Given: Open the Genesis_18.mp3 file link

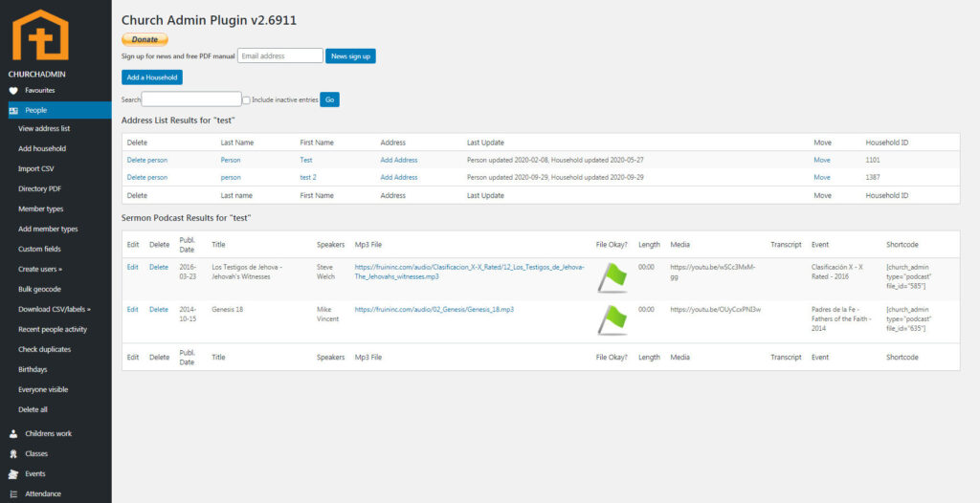Looking at the screenshot, I should click(434, 310).
